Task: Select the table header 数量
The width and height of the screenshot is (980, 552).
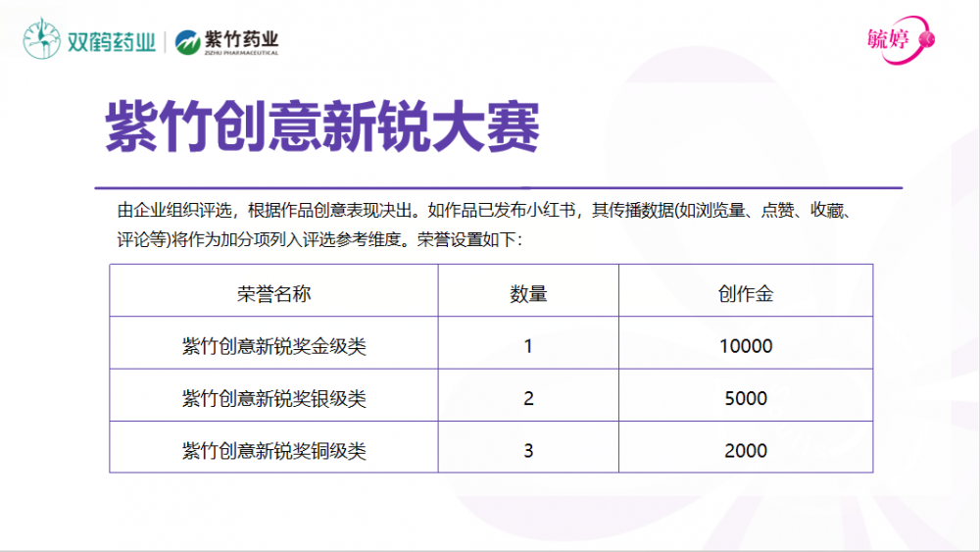Action: [528, 293]
